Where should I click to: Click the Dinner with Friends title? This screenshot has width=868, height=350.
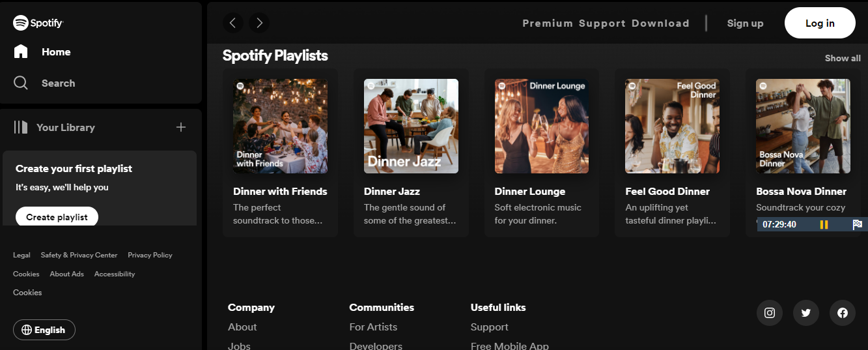(x=280, y=192)
